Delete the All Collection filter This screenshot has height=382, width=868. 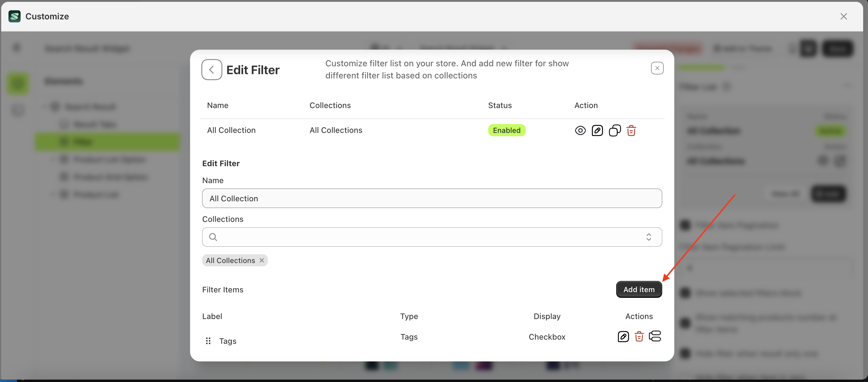click(x=631, y=130)
